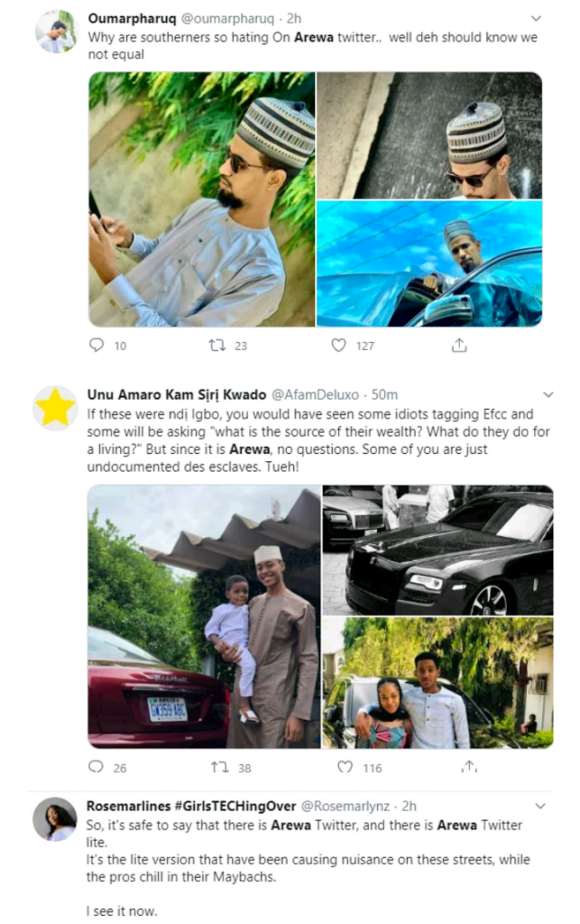Reply to Oumarpharuq's tweet
Viewport: 580px width, 924px height.
coord(97,345)
